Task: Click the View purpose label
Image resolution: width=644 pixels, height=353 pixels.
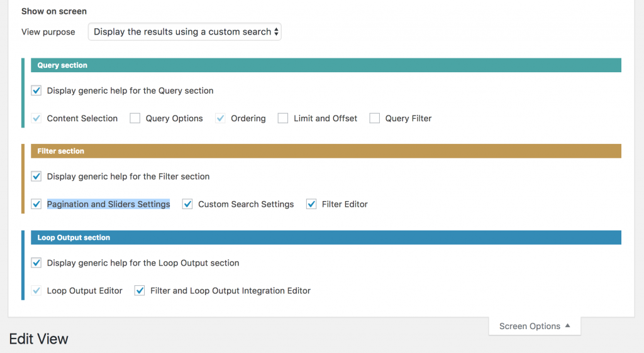Action: pyautogui.click(x=48, y=32)
